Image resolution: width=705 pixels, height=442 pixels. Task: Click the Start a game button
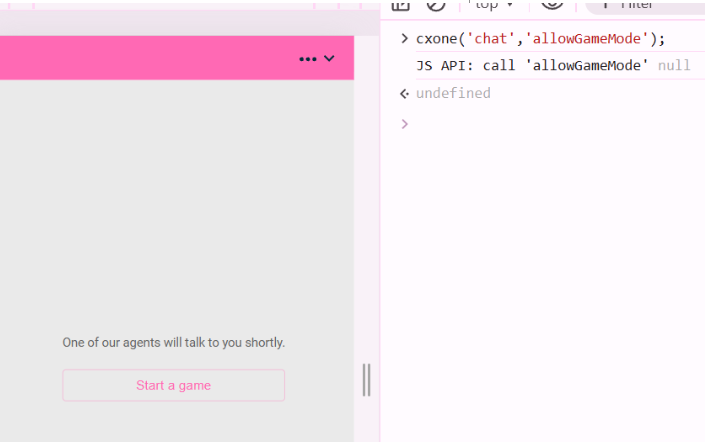click(x=173, y=385)
